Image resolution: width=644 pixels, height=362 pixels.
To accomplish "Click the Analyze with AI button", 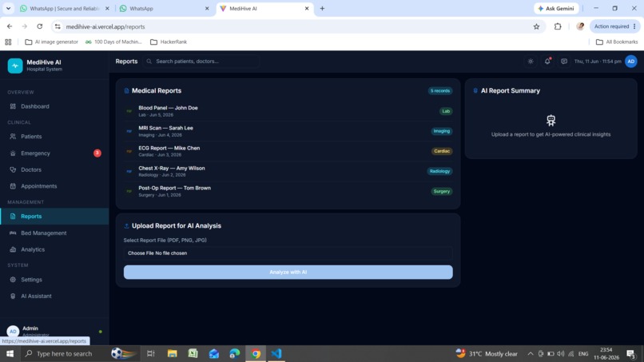I will coord(288,272).
